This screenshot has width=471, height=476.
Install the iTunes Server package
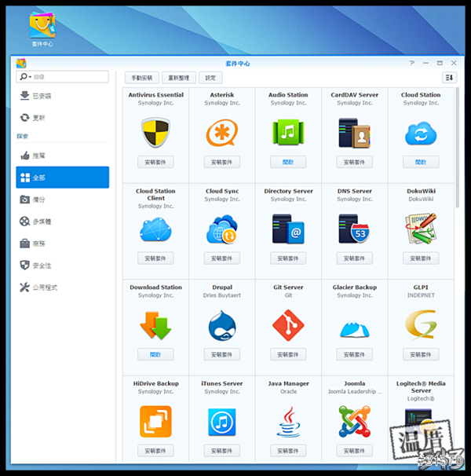click(x=222, y=451)
